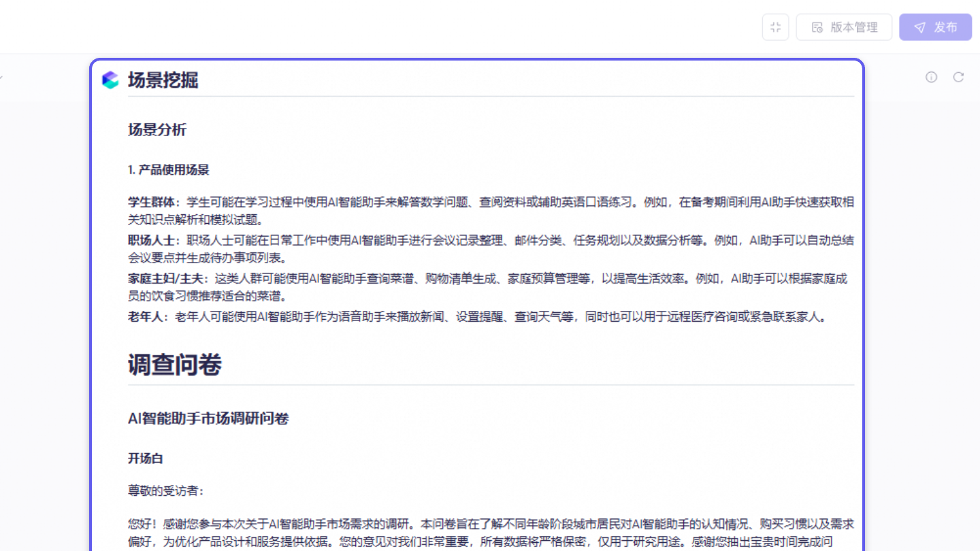
Task: Click the 调查问卷 section heading
Action: tap(174, 365)
